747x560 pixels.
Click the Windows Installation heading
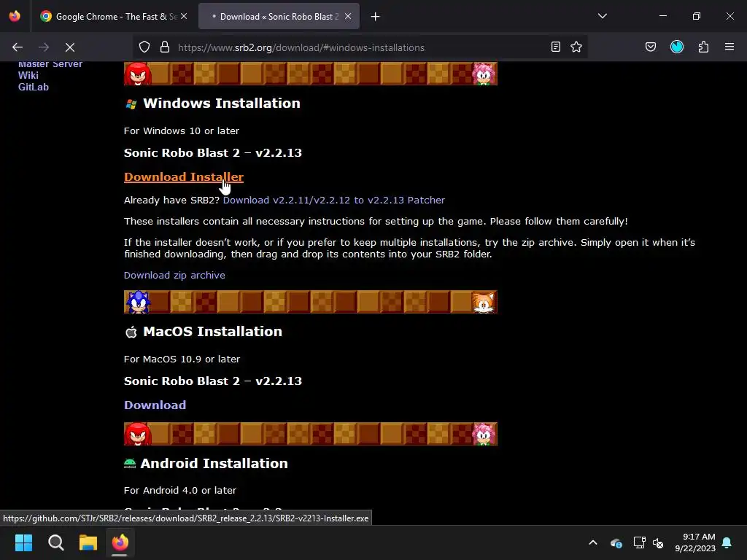(x=222, y=104)
